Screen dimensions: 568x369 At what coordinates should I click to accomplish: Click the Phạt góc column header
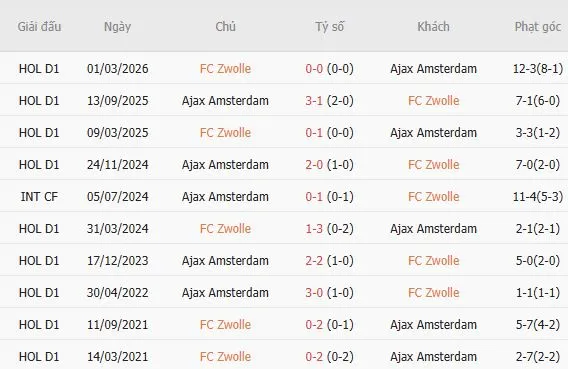pyautogui.click(x=538, y=27)
